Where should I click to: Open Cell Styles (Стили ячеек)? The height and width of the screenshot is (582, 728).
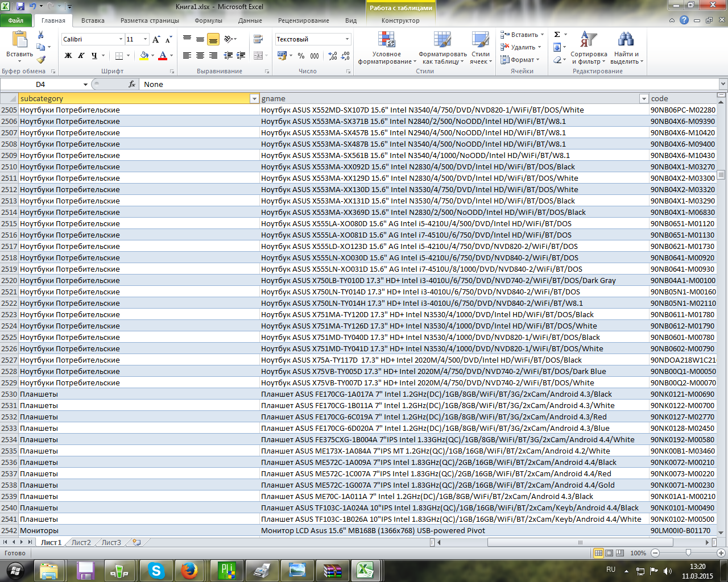coord(481,48)
